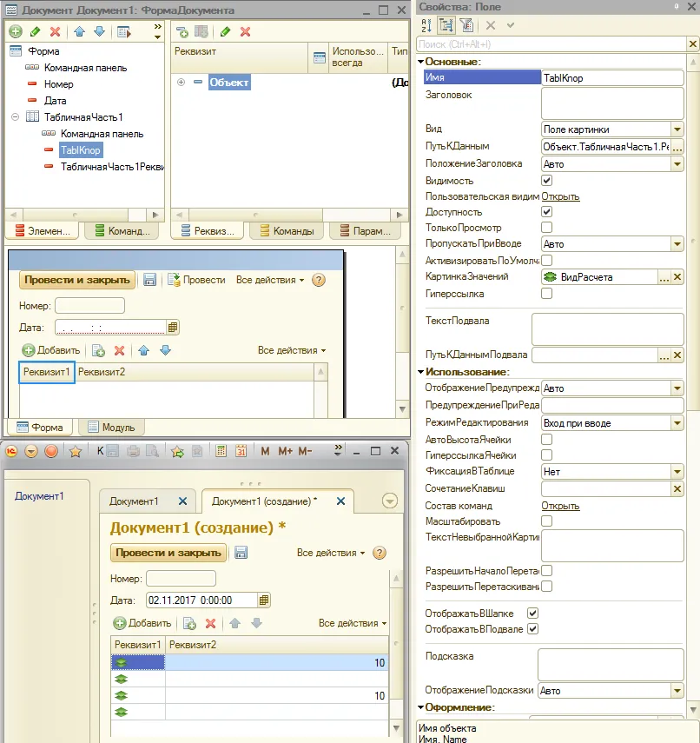The height and width of the screenshot is (743, 700).
Task: Click Открыть link for Состав команд
Action: (560, 506)
